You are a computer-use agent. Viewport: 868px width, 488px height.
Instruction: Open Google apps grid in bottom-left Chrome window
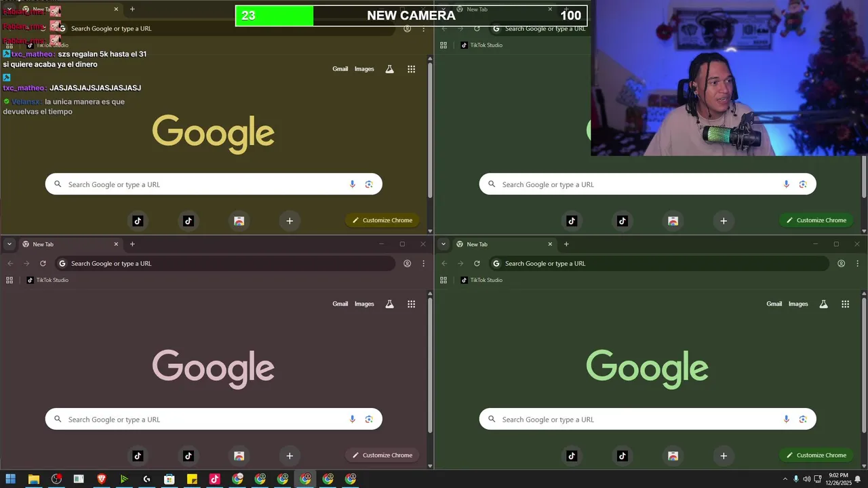click(x=411, y=304)
